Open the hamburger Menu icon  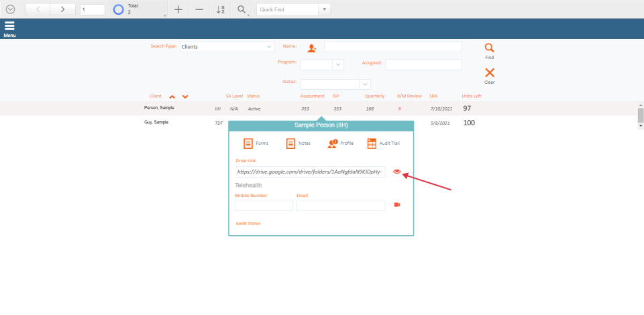(9, 27)
